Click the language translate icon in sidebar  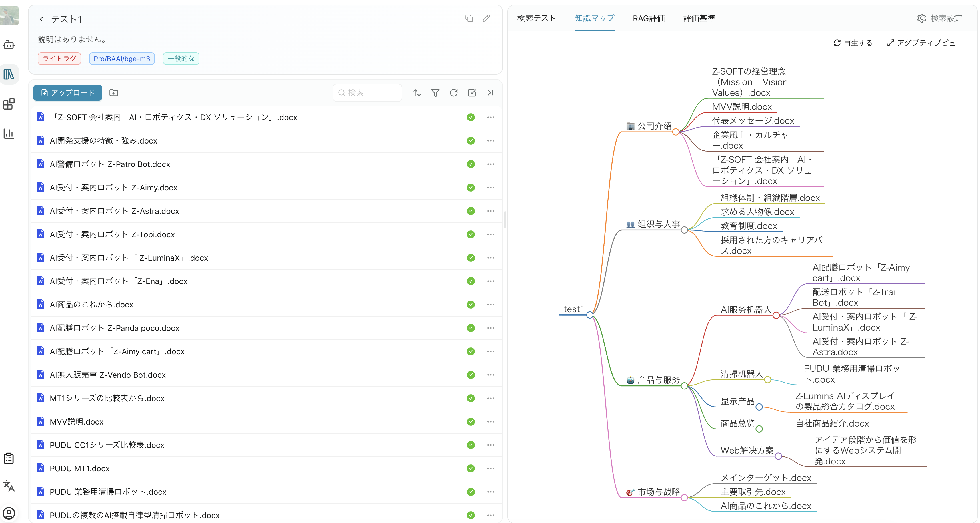[x=9, y=486]
